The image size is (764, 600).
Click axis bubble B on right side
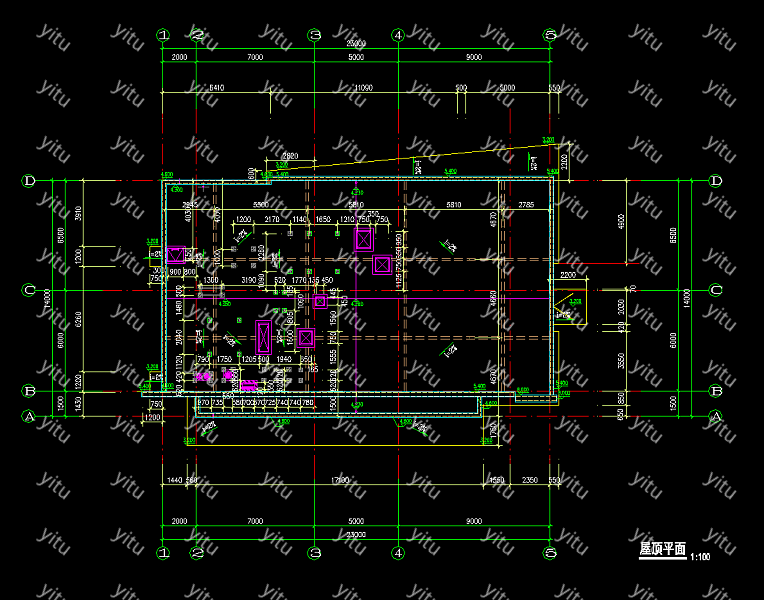click(715, 391)
